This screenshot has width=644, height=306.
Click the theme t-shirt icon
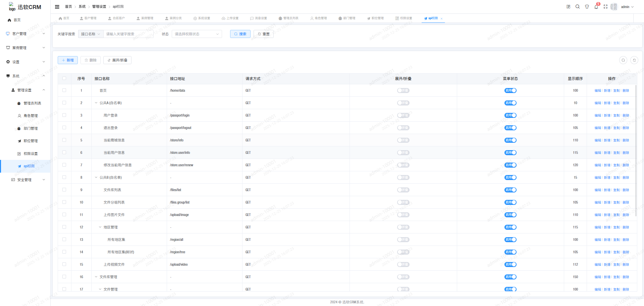(x=587, y=7)
